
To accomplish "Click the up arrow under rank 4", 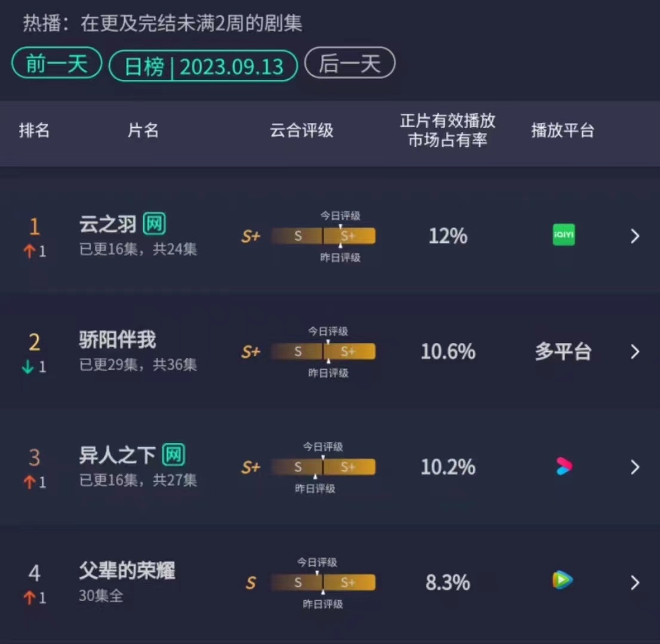I will point(29,597).
